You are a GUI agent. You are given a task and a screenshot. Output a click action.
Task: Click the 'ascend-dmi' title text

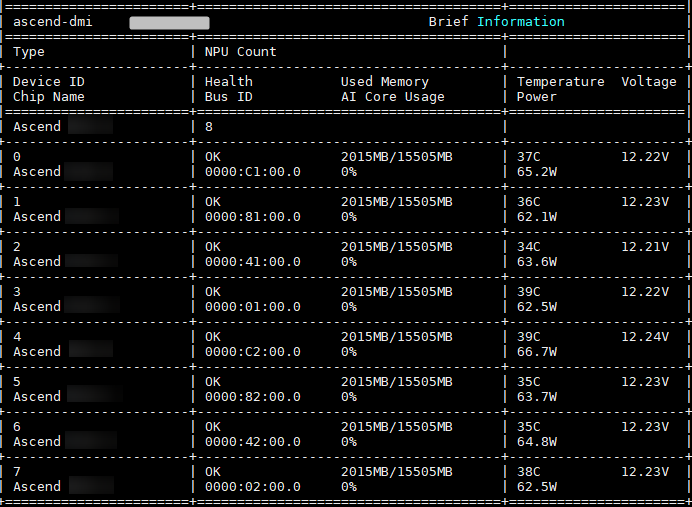click(53, 22)
